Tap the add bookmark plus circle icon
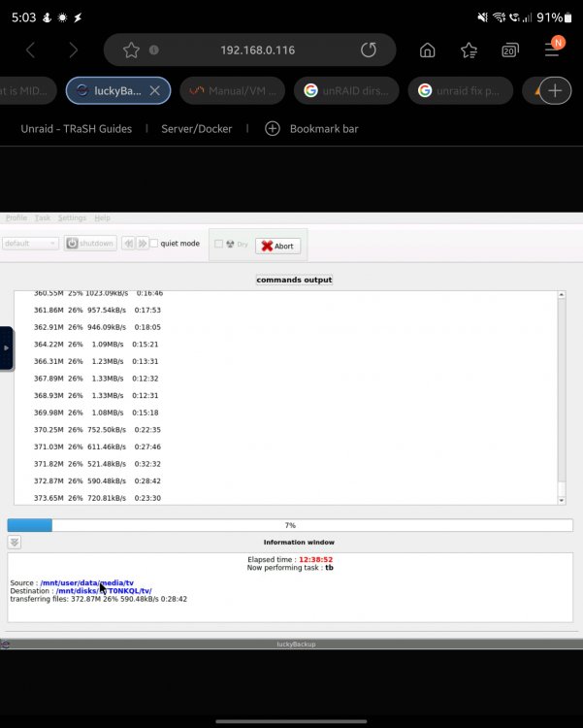 [x=273, y=128]
